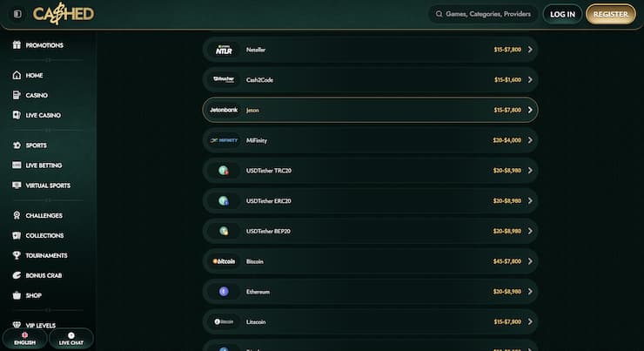Click the USDTether ERC20 coin icon
644x351 pixels.
(x=224, y=200)
